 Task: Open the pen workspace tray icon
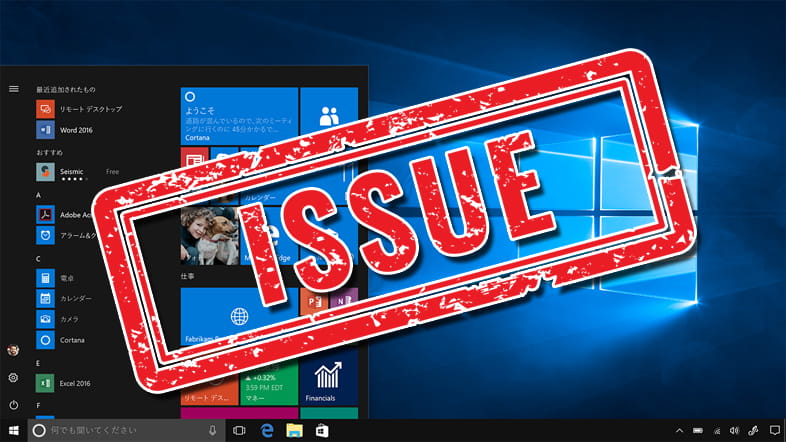pos(753,430)
